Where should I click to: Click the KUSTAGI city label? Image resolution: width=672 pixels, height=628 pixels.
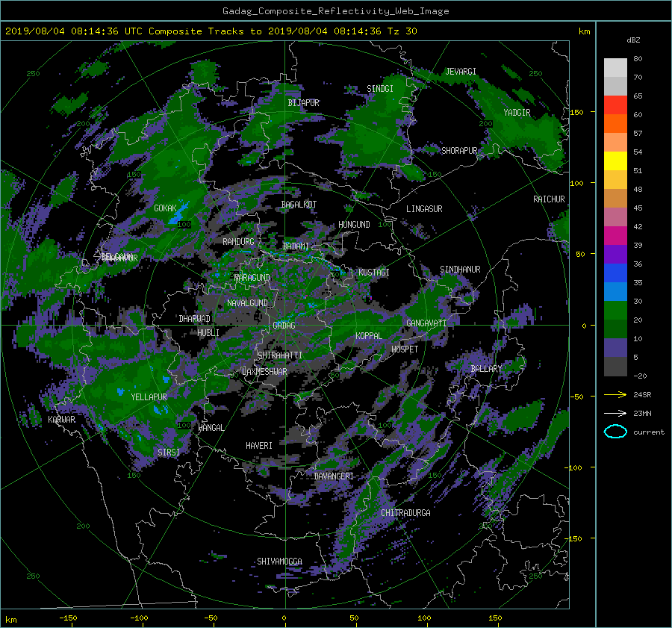coord(374,273)
